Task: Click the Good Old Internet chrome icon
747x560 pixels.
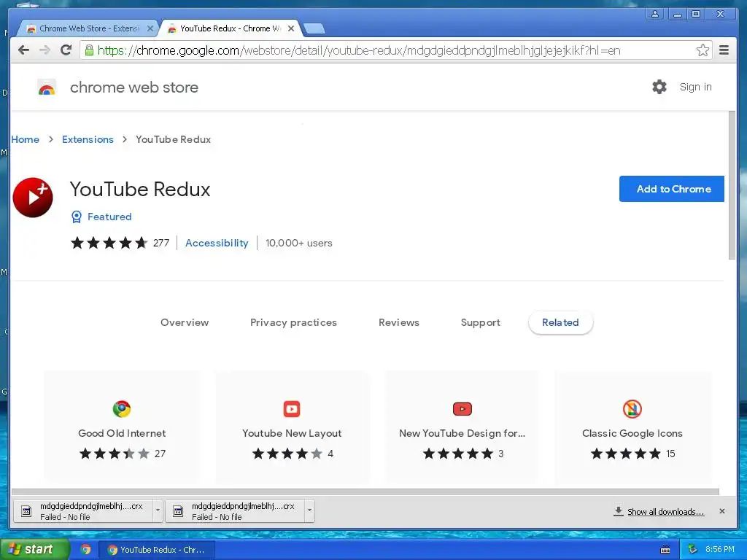Action: point(122,408)
